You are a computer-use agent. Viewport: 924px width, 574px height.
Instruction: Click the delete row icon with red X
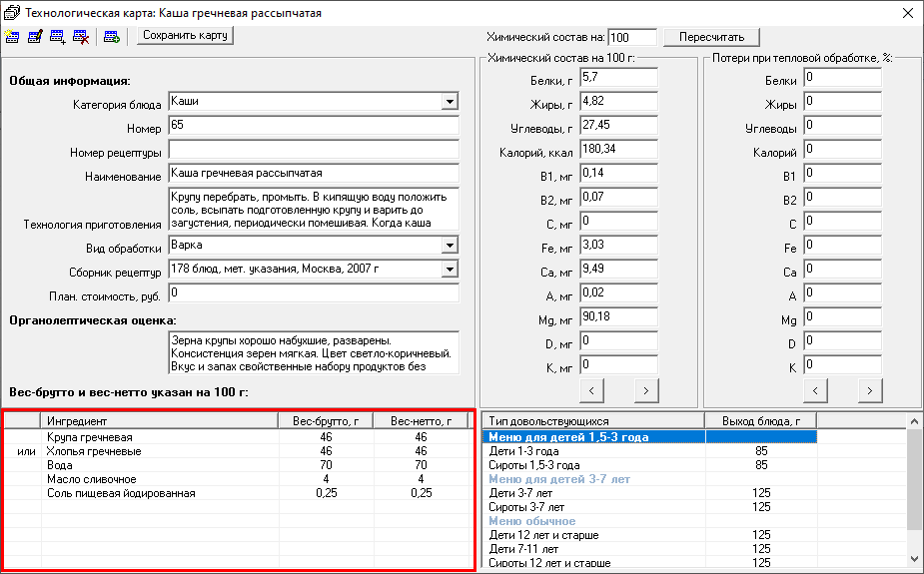80,37
